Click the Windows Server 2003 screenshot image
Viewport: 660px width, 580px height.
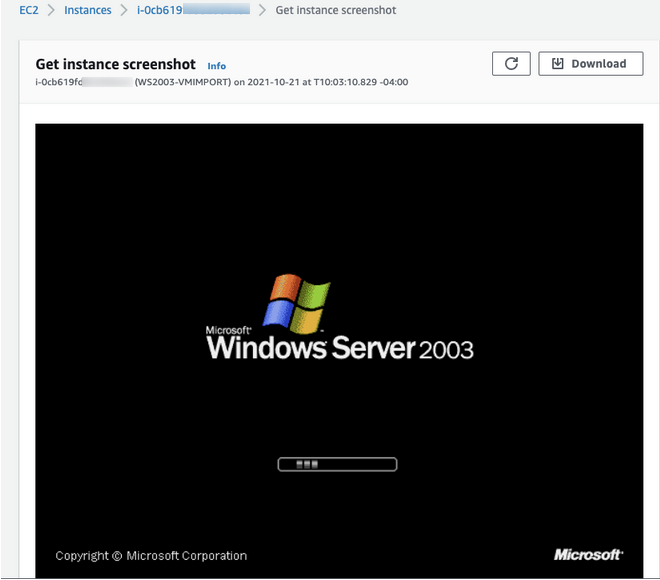[x=339, y=351]
